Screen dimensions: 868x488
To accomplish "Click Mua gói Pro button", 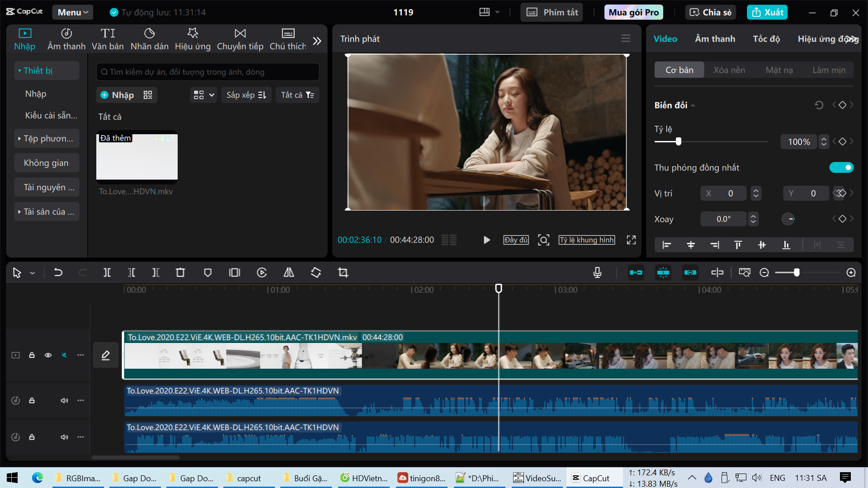I will [x=633, y=12].
